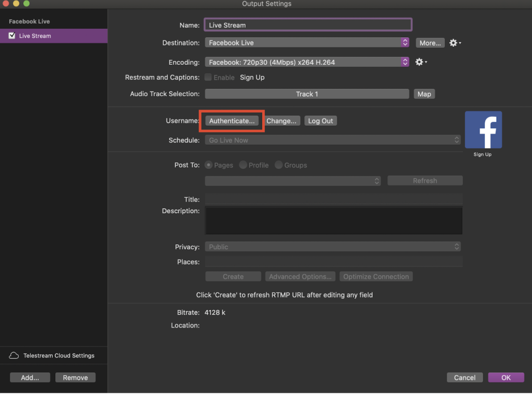Open the Schedule Go Live Now dropdown
532x394 pixels.
tap(333, 140)
